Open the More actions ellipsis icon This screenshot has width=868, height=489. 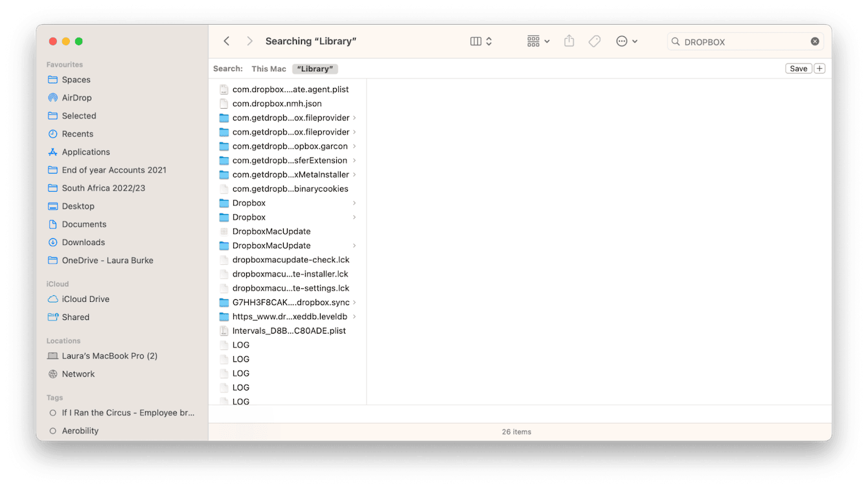click(622, 41)
